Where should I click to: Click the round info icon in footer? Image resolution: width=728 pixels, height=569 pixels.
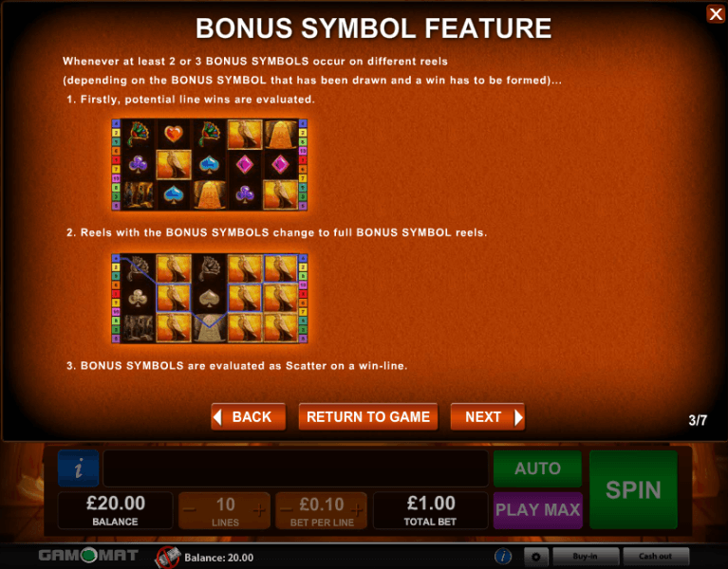503,556
